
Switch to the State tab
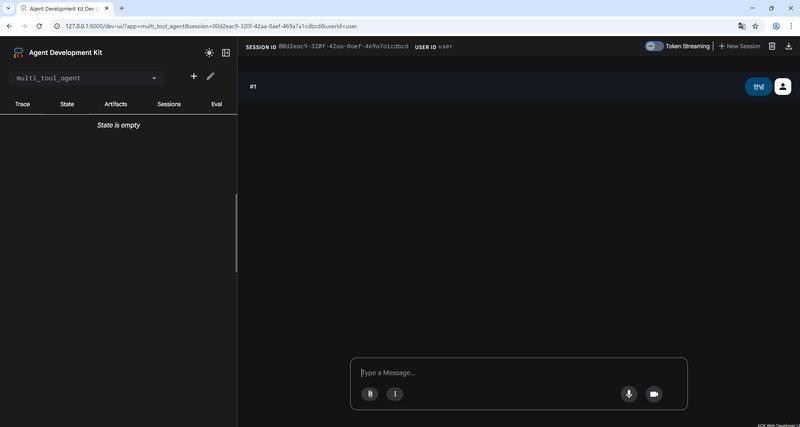tap(67, 104)
